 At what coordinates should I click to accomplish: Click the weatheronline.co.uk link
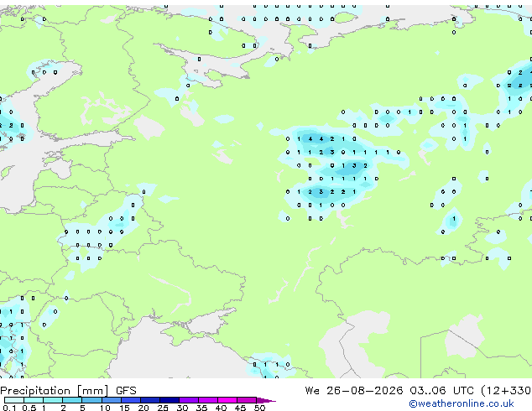462,403
